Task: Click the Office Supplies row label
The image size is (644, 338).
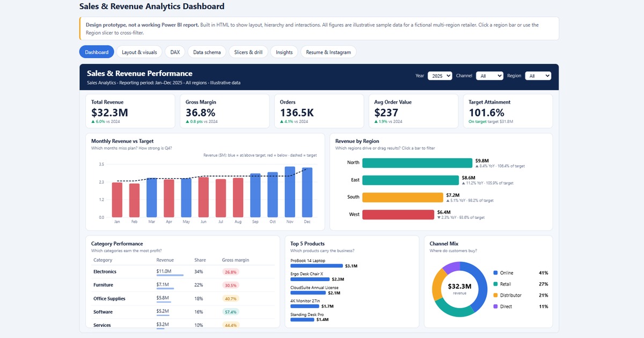Action: [109, 298]
